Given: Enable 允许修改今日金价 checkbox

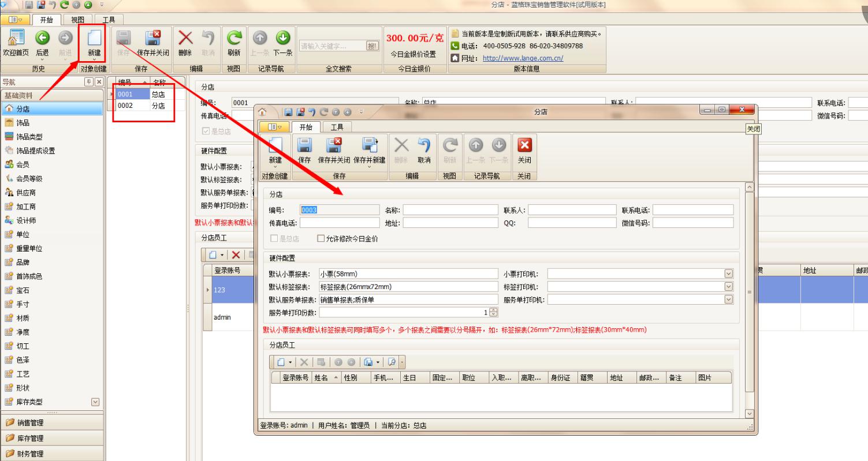Looking at the screenshot, I should coord(321,238).
